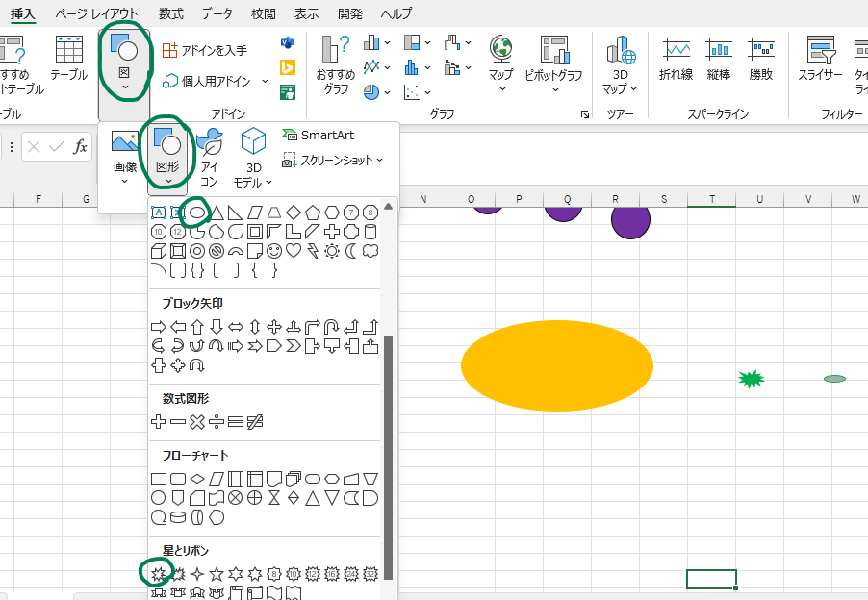
Task: Click the SmartArt button
Action: 319,135
